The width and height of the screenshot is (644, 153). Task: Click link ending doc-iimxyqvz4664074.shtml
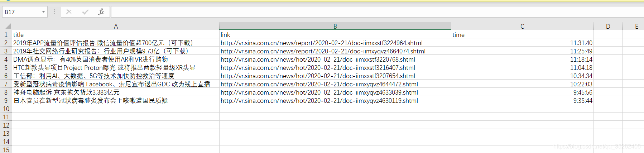tap(335, 51)
